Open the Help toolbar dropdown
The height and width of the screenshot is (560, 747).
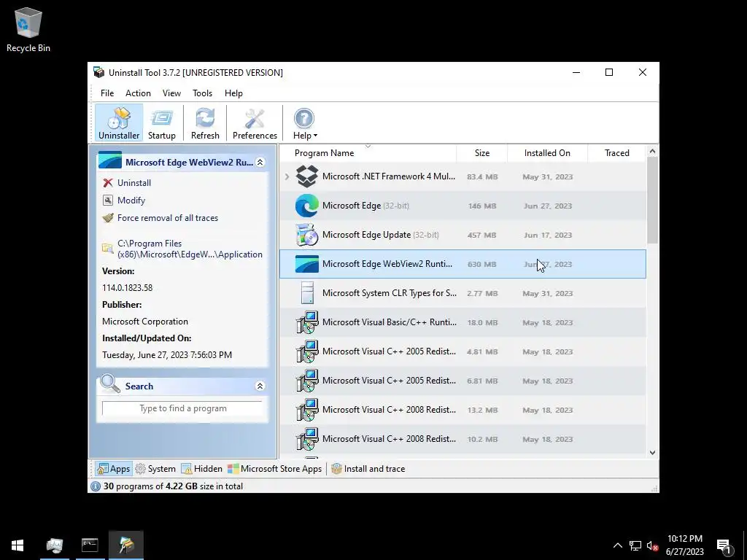click(x=304, y=122)
